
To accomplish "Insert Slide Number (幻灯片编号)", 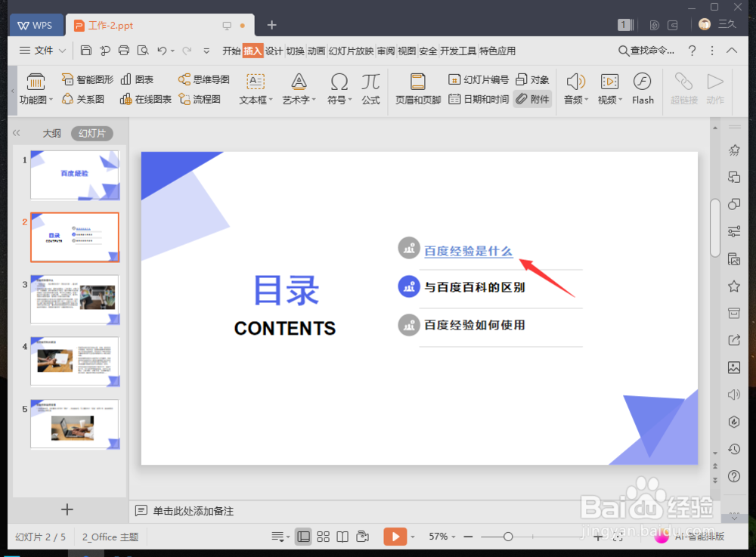I will [479, 79].
